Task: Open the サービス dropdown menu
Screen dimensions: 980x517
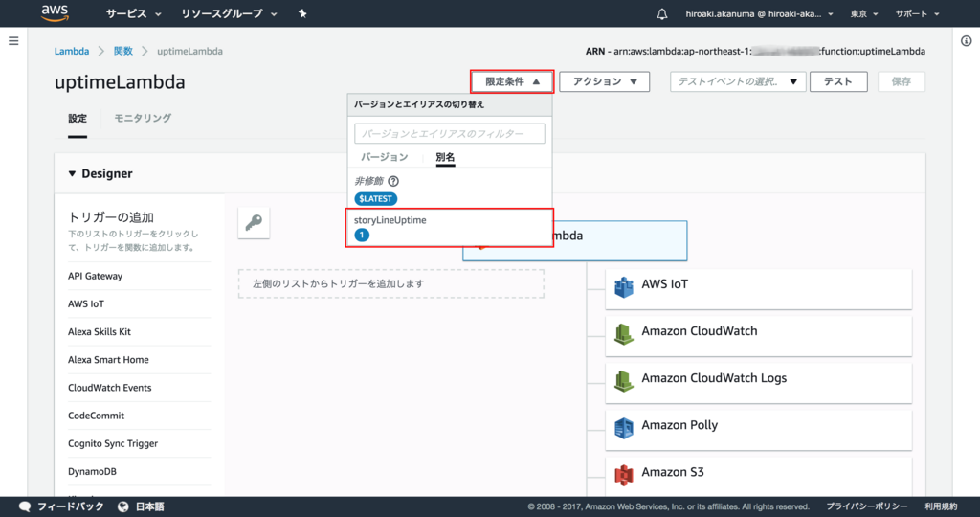Action: (x=133, y=13)
